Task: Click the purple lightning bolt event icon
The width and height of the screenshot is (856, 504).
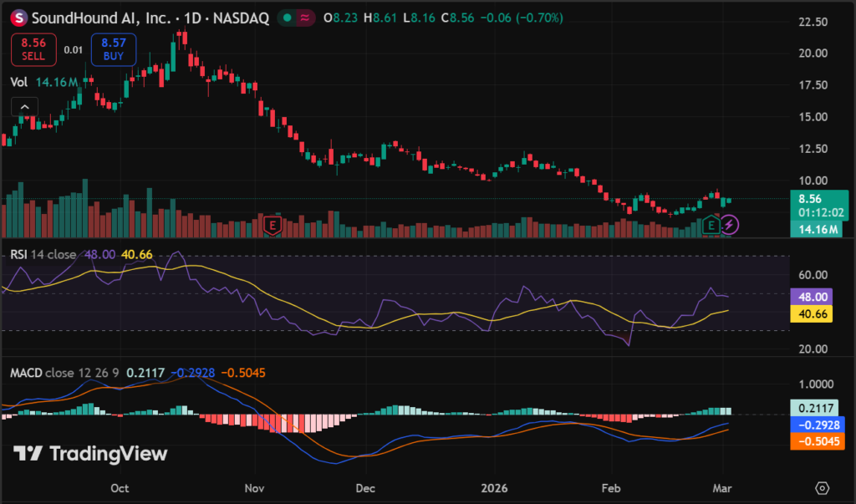Action: (x=730, y=224)
